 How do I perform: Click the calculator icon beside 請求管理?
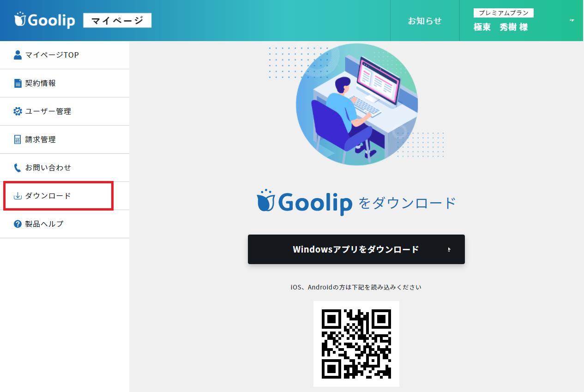[18, 139]
